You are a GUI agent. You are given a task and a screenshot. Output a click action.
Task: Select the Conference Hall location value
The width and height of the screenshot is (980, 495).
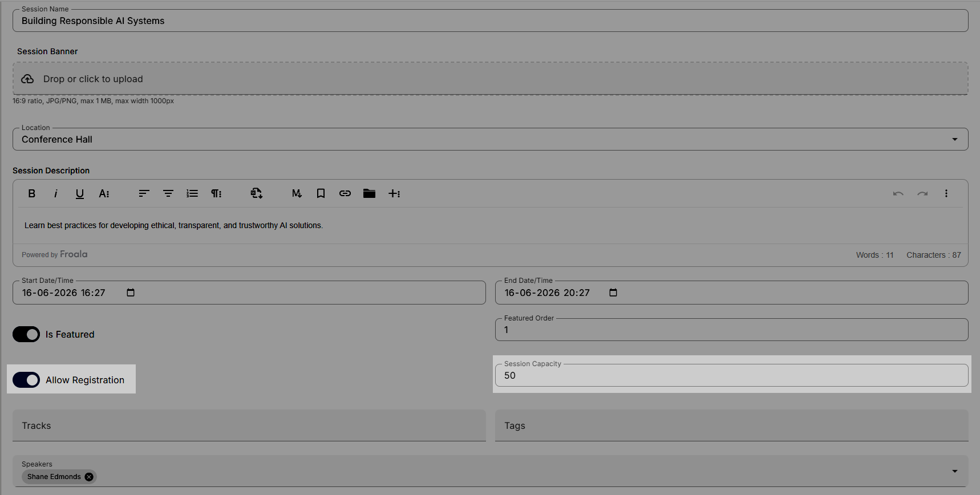tap(57, 140)
